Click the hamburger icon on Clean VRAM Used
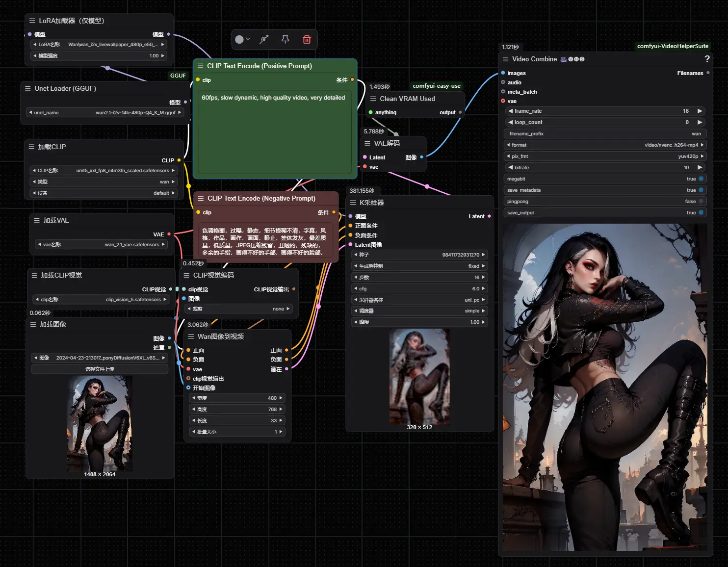The image size is (728, 567). click(x=373, y=99)
